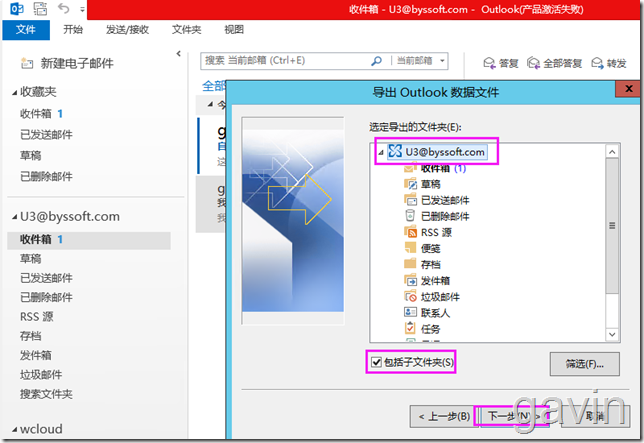Open the quick access toolbar customize arrow
The image size is (644, 443).
coord(82,9)
